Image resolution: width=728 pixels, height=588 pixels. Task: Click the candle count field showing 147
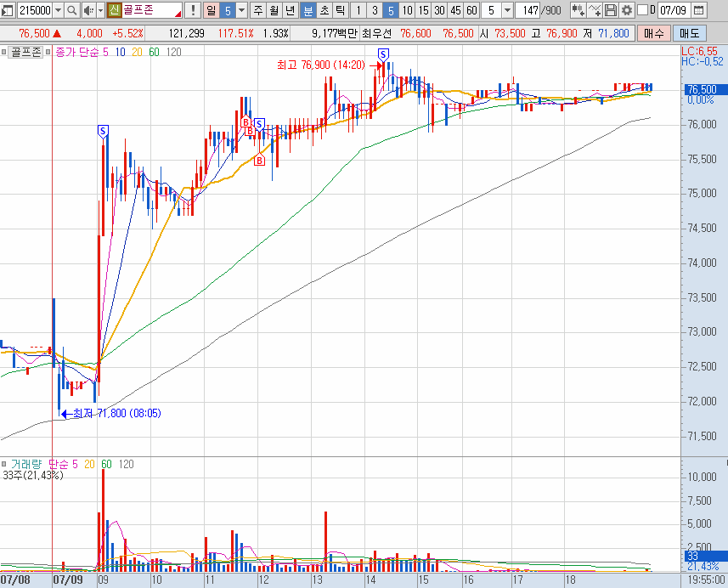point(528,10)
